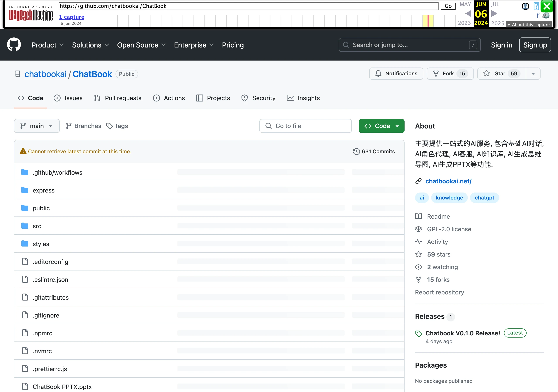Click the Search or jump to field

pyautogui.click(x=410, y=45)
